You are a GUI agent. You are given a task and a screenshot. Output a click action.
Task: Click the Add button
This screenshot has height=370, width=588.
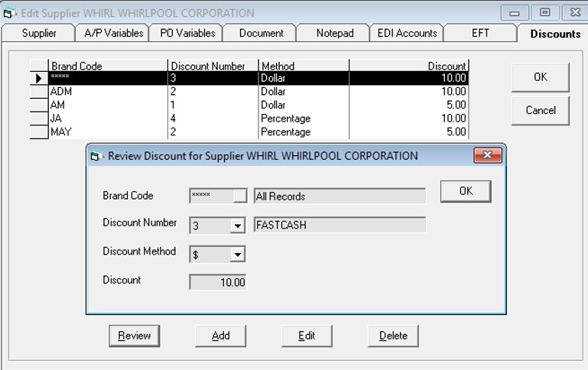tap(220, 336)
